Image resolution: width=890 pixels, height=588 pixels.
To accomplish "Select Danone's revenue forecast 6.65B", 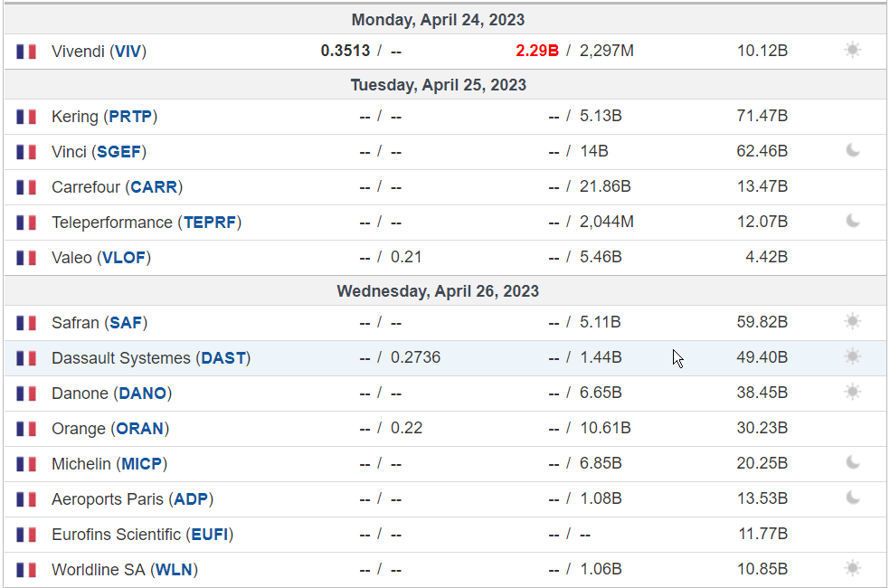I will coord(601,393).
